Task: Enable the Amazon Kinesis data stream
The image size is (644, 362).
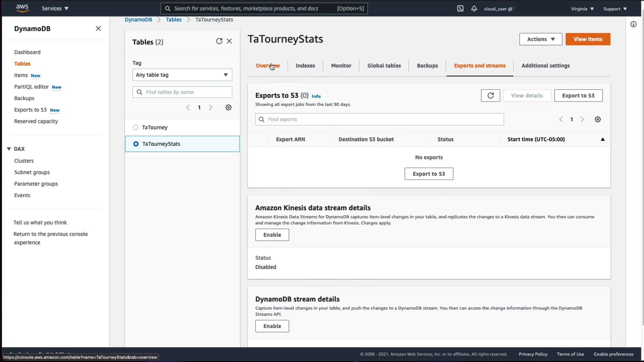Action: pyautogui.click(x=272, y=235)
